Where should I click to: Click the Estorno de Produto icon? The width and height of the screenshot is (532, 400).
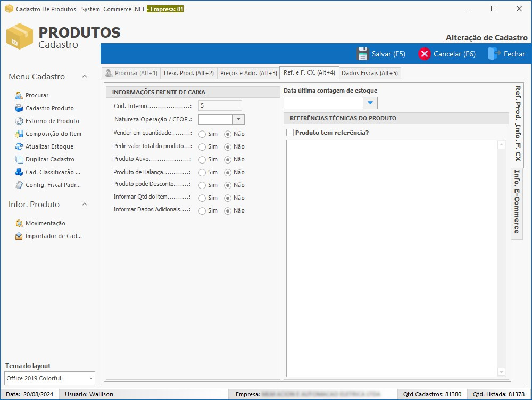pyautogui.click(x=19, y=121)
